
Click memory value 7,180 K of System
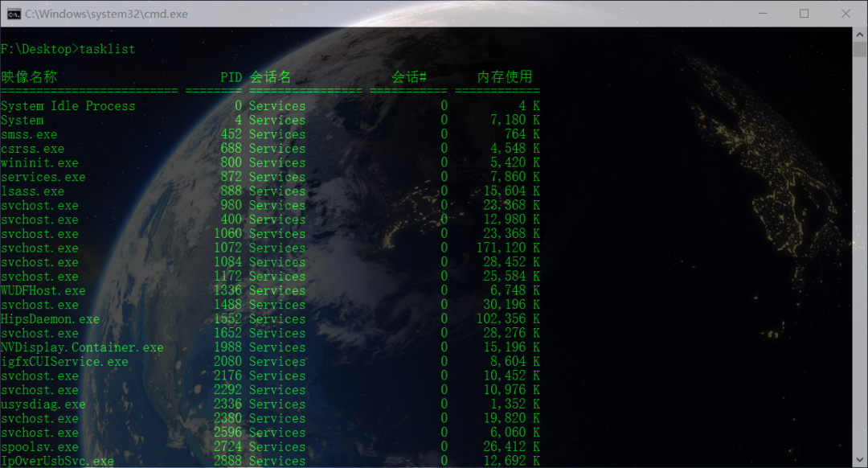coord(515,120)
